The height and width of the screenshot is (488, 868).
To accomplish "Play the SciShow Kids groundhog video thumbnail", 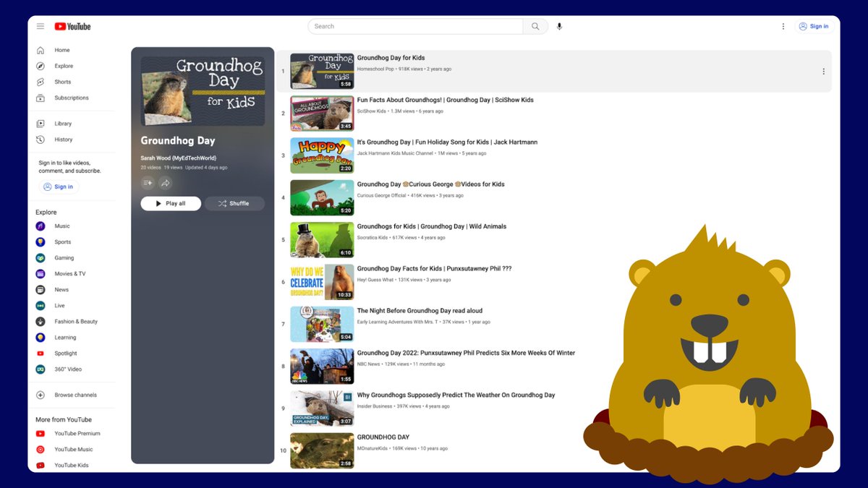I will click(321, 113).
